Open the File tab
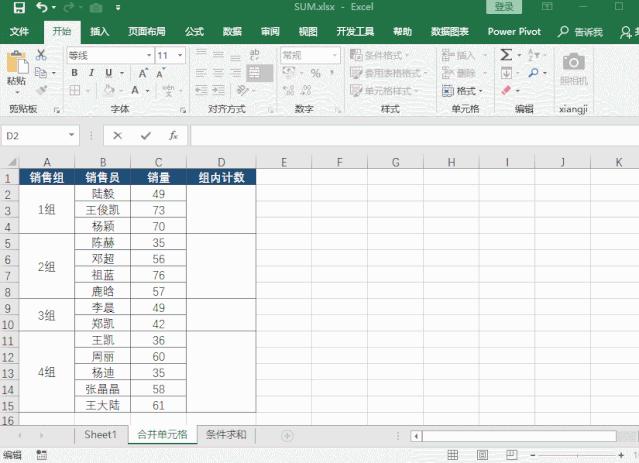Viewport: 639px width, 463px height. tap(19, 32)
